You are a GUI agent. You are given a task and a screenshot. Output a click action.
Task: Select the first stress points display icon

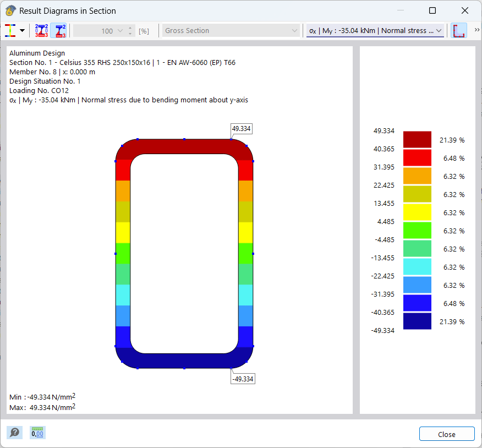tap(41, 30)
